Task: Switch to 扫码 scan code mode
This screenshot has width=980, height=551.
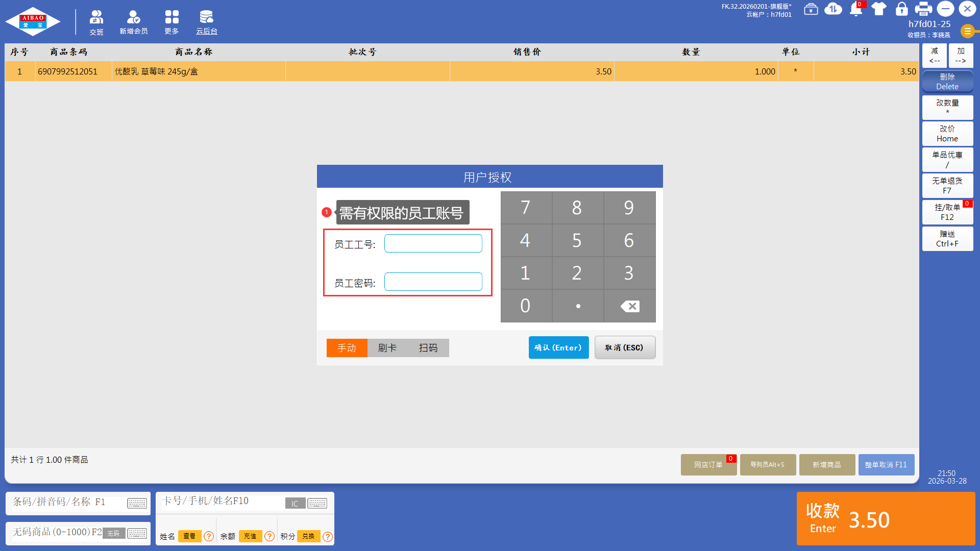Action: pos(428,348)
